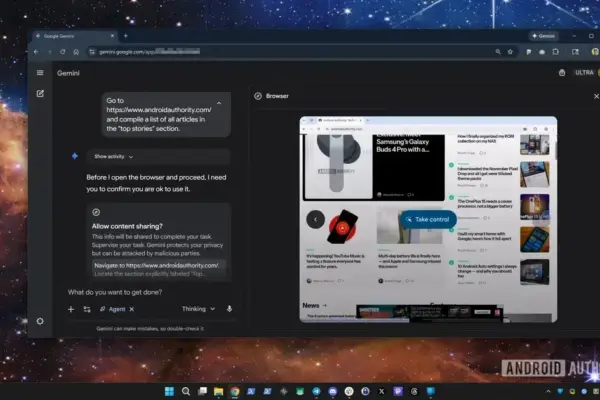Click the zoom magnifier in address bar
Image resolution: width=600 pixels, height=400 pixels.
pos(498,52)
